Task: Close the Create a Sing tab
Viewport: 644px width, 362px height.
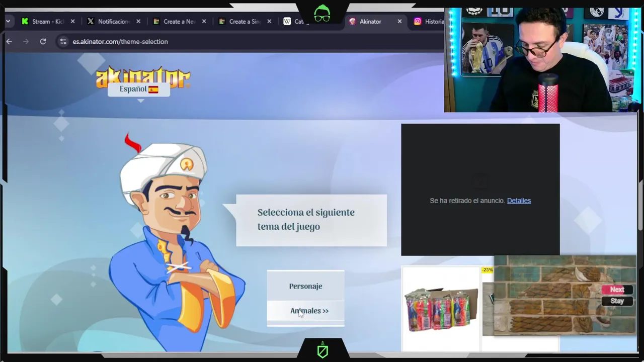Action: pyautogui.click(x=269, y=21)
